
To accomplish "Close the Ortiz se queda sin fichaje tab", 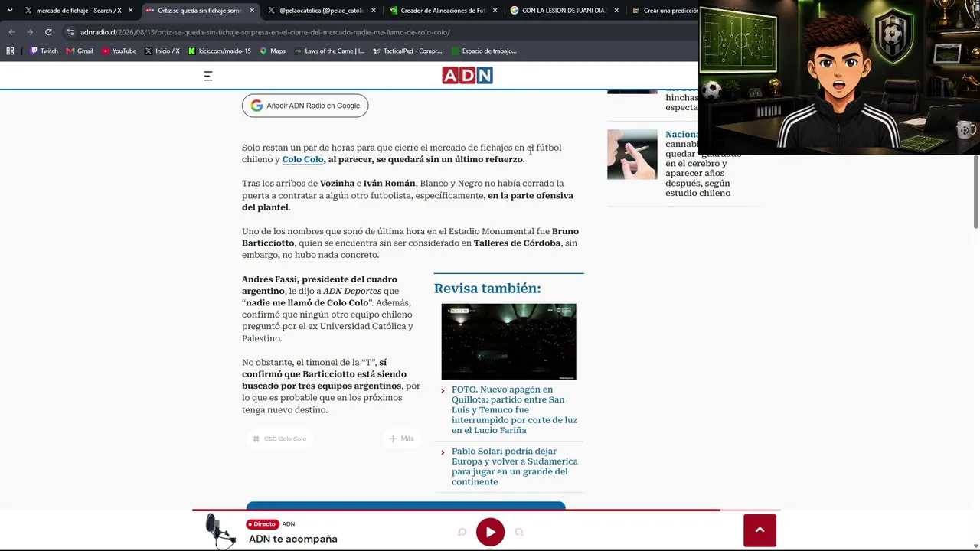I will (x=252, y=11).
